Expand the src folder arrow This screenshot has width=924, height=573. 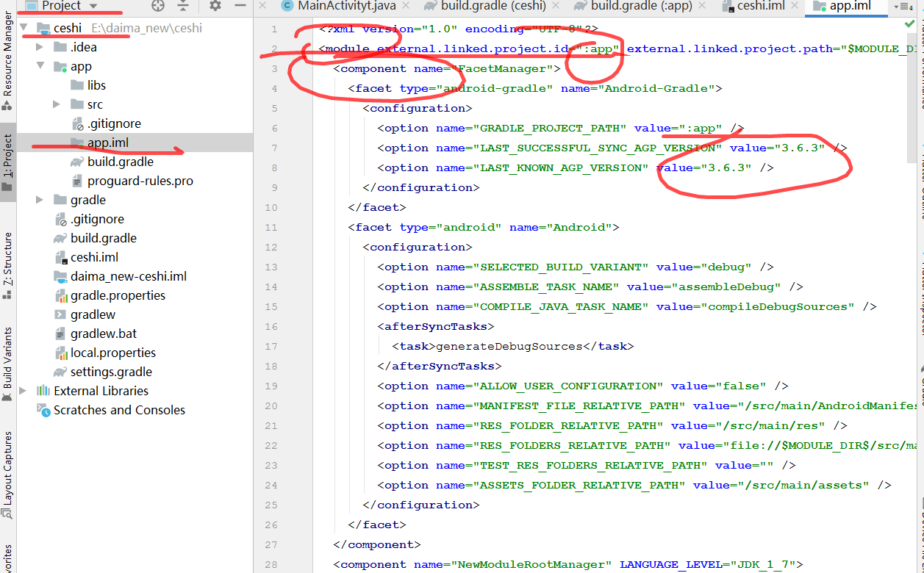57,104
